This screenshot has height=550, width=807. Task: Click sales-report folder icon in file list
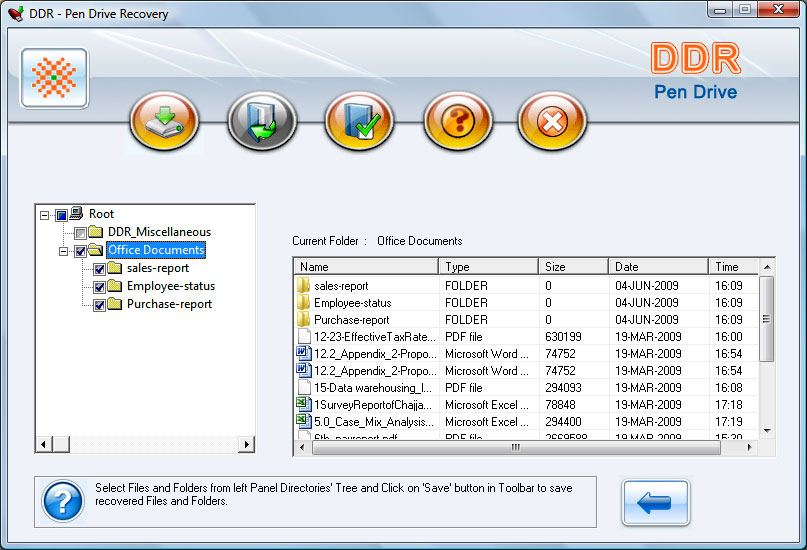[x=304, y=286]
